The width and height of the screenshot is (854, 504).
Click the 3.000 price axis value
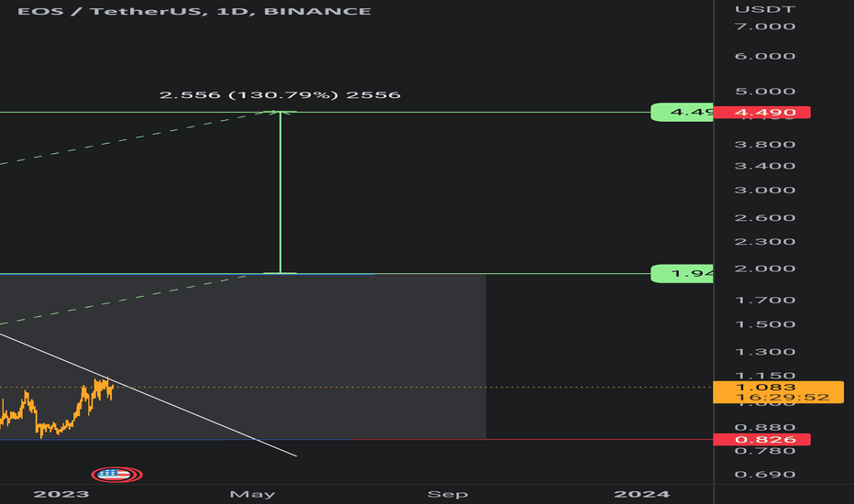pyautogui.click(x=765, y=191)
